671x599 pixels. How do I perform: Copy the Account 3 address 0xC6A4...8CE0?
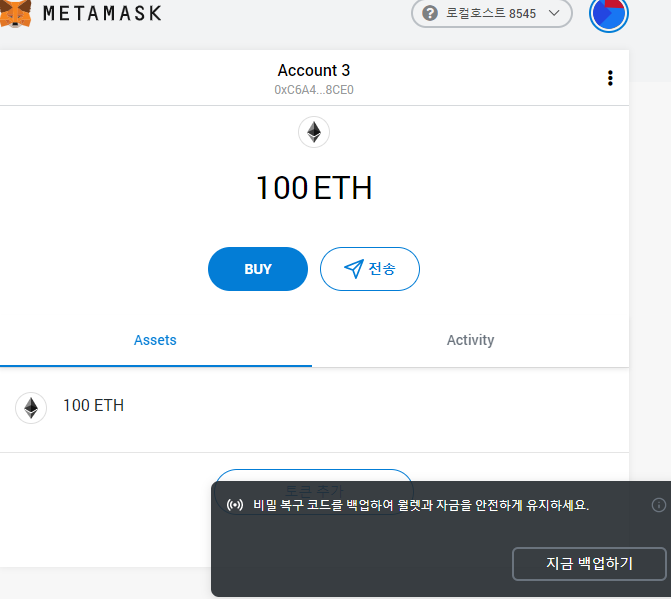point(314,90)
